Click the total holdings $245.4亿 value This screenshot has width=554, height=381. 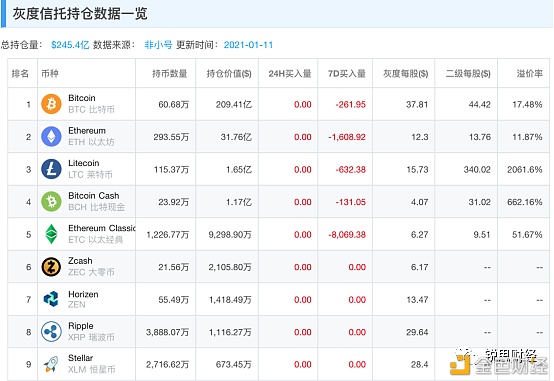(x=70, y=45)
